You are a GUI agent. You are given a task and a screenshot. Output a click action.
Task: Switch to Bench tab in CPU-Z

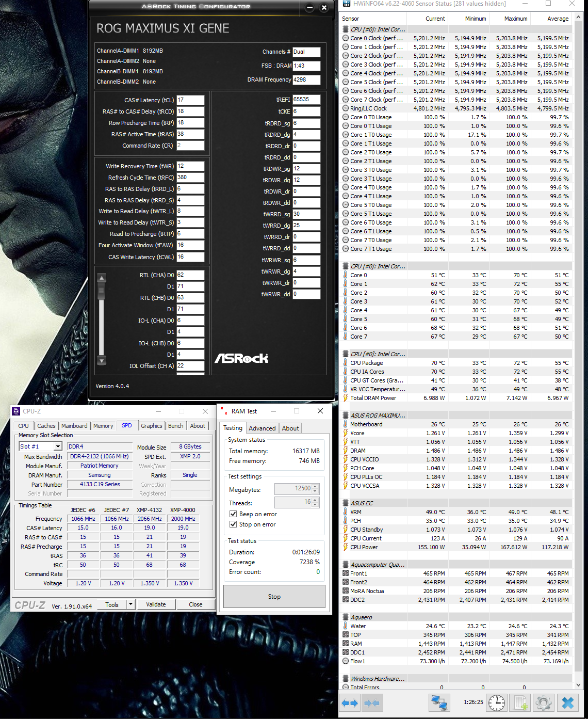pyautogui.click(x=176, y=426)
